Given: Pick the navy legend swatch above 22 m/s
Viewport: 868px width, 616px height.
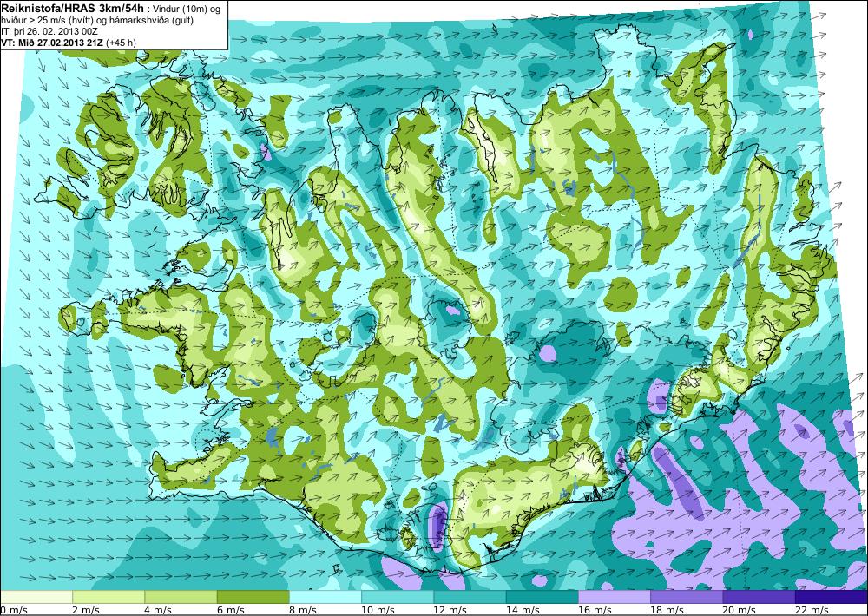Looking at the screenshot, I should [x=831, y=597].
